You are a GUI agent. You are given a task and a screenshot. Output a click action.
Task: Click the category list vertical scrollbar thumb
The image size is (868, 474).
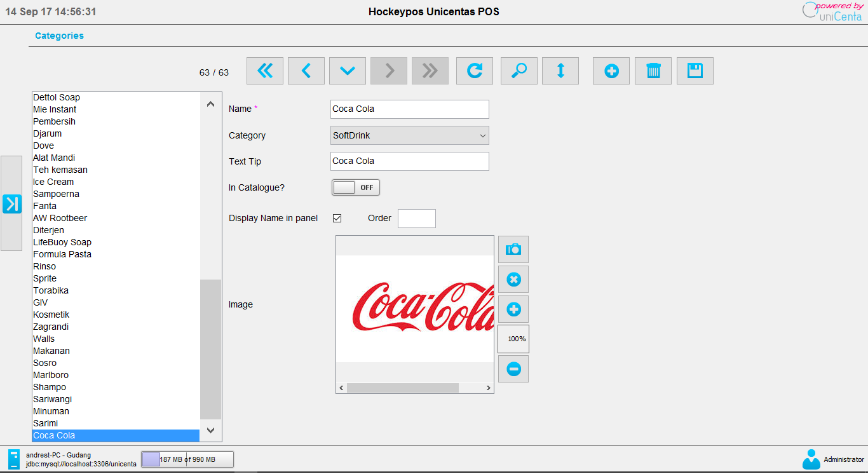pos(211,349)
